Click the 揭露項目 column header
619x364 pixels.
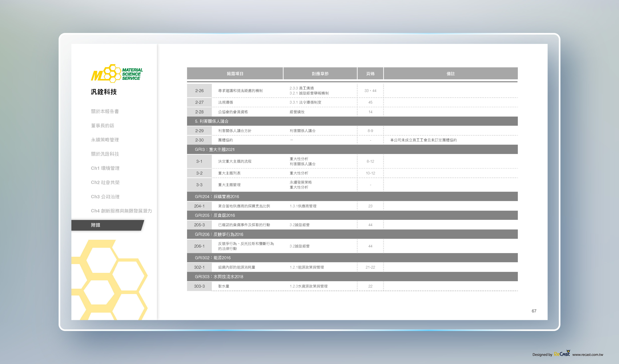click(x=235, y=74)
